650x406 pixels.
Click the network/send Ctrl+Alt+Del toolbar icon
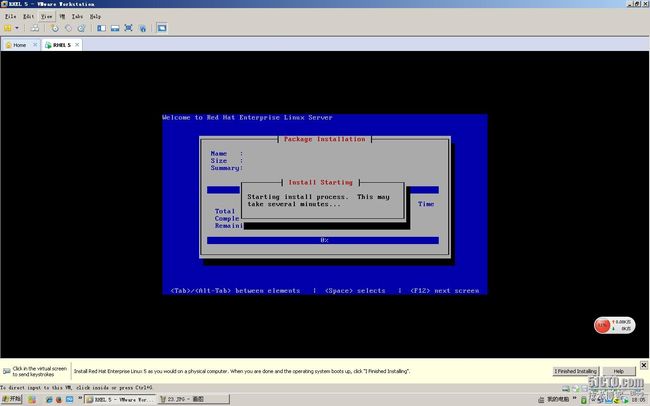[35, 28]
